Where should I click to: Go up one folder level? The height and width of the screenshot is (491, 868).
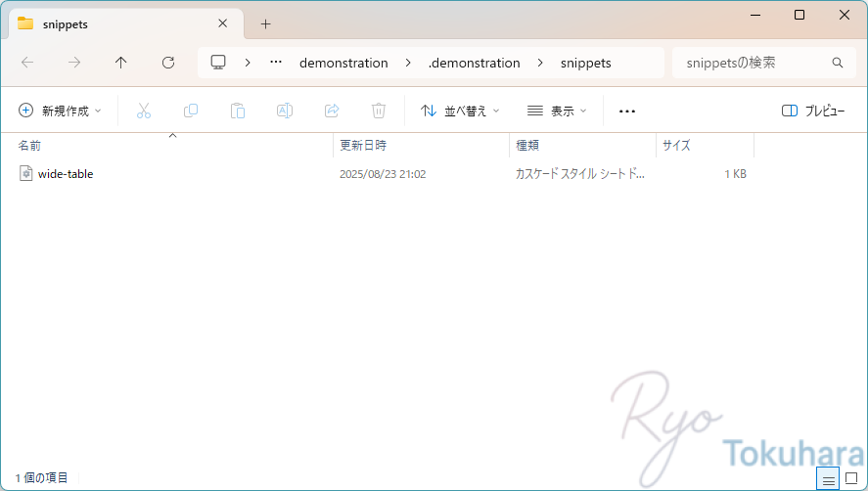click(121, 63)
